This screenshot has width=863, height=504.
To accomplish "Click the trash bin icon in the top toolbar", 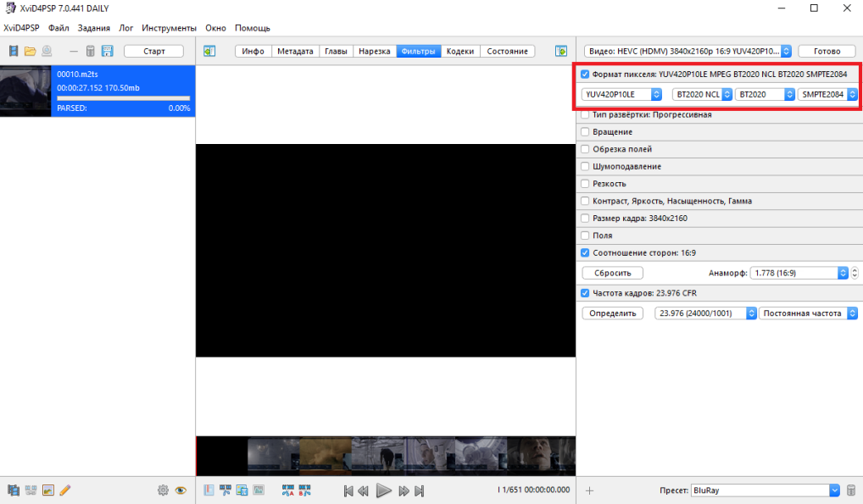I will pyautogui.click(x=90, y=51).
